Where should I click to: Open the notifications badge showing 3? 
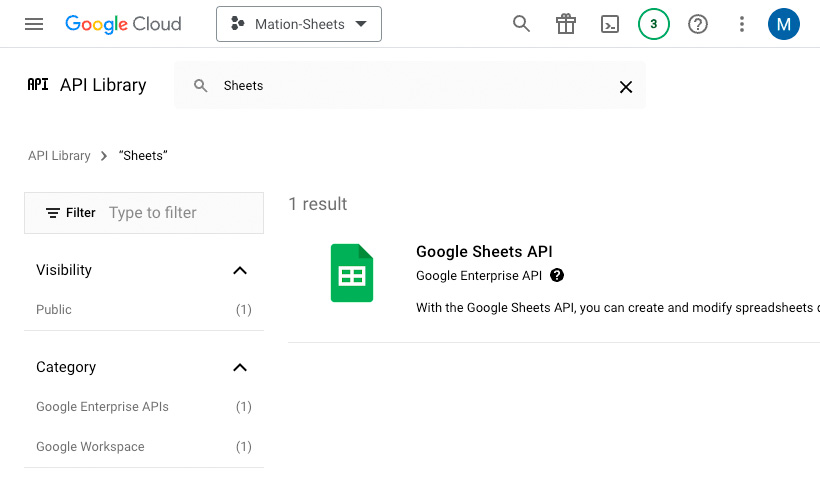pyautogui.click(x=654, y=24)
